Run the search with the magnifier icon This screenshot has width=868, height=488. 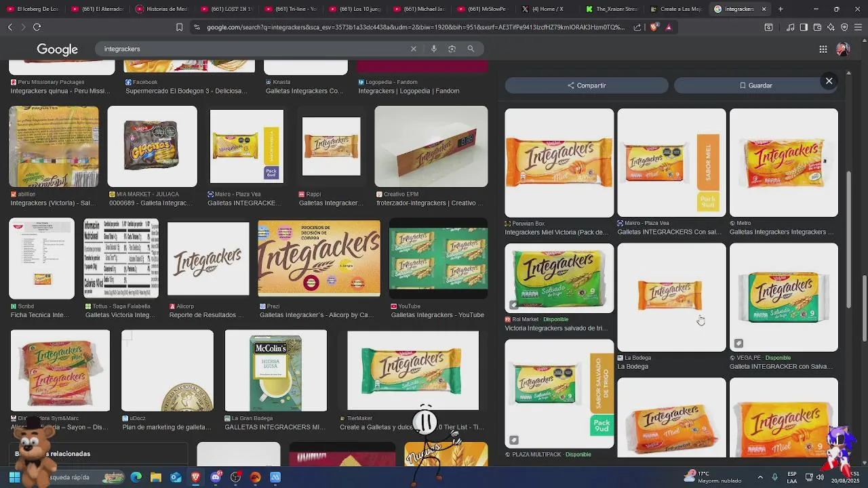[471, 49]
